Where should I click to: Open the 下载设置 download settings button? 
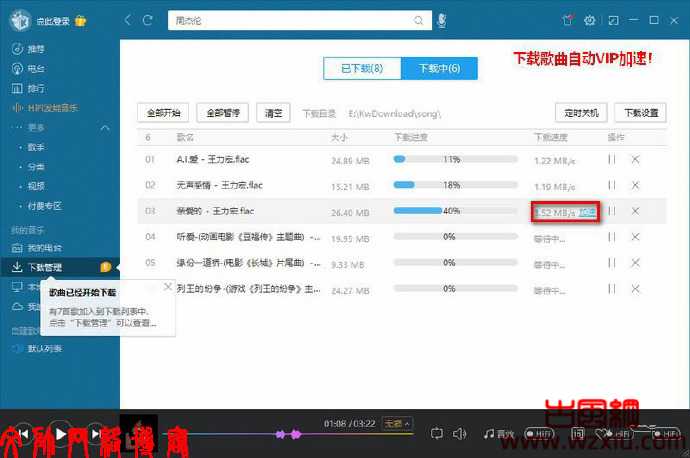pos(641,113)
